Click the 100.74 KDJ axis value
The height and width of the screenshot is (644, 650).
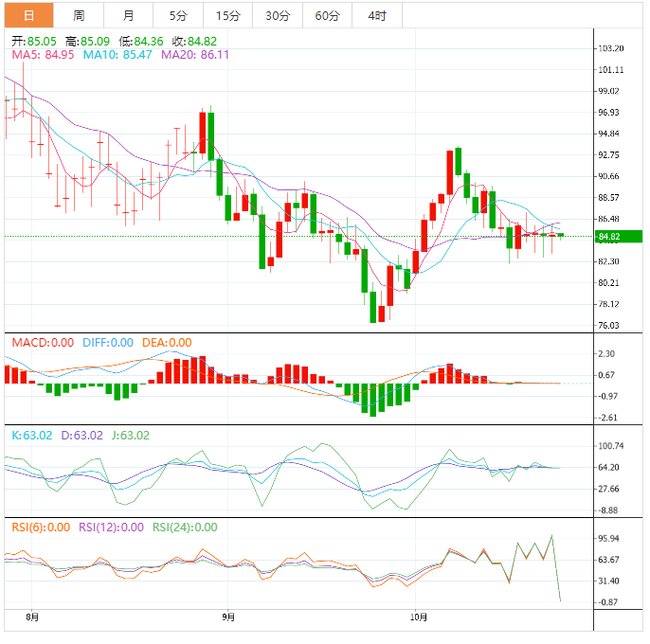pos(610,446)
